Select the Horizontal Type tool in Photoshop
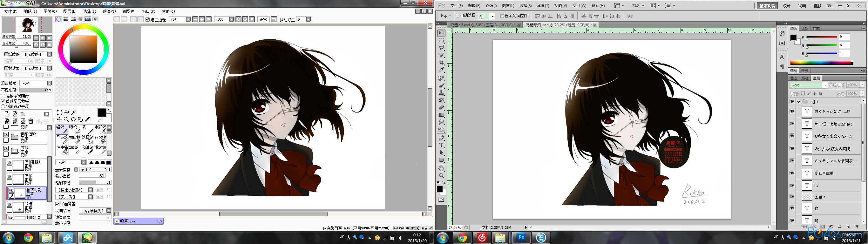 [x=441, y=145]
